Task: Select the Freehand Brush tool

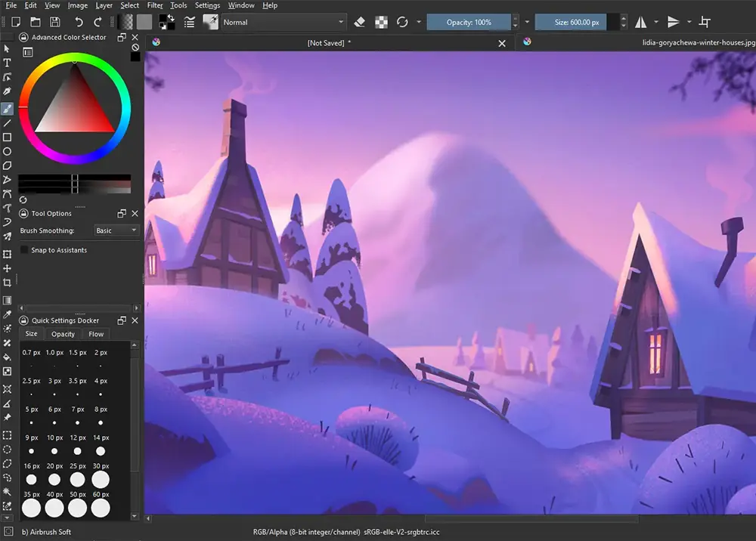Action: tap(7, 109)
